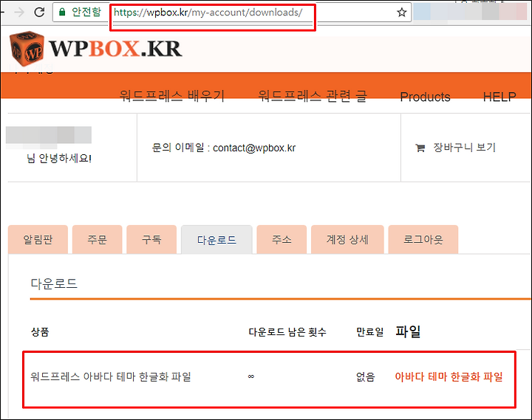532x420 pixels.
Task: Click the 다운로드 남은 횟수 column header
Action: pos(287,332)
